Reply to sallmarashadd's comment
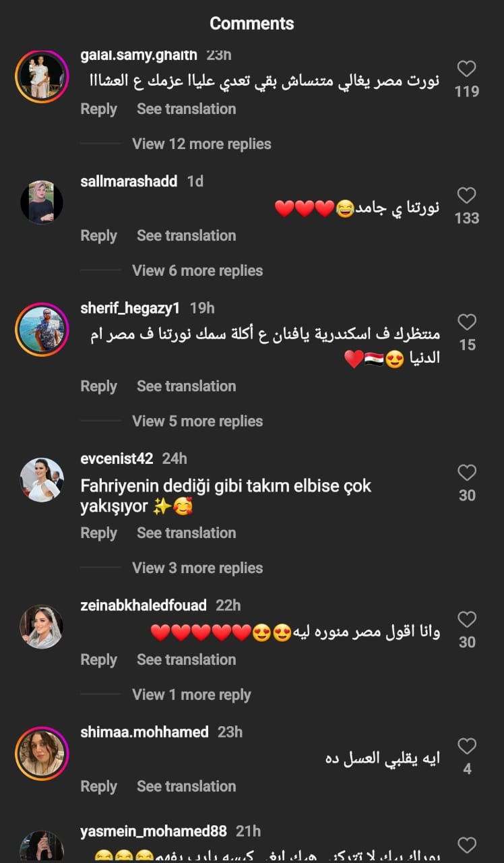 tap(98, 236)
